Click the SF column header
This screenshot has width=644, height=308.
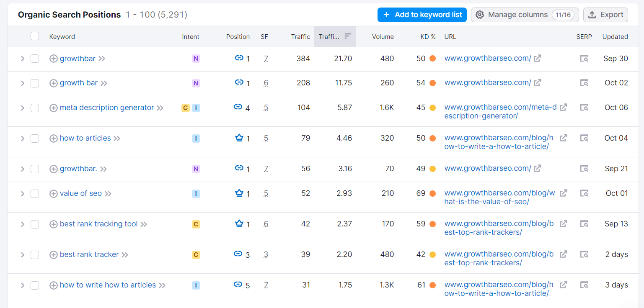[264, 37]
